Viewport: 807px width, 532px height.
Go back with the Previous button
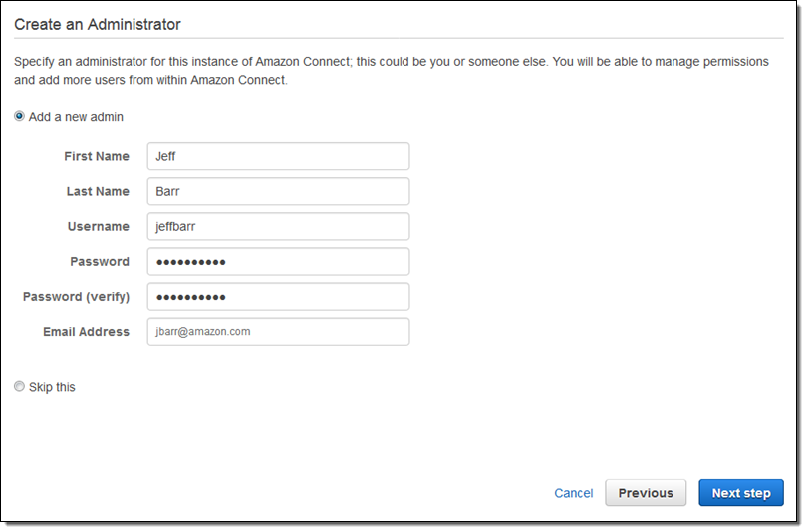point(646,493)
